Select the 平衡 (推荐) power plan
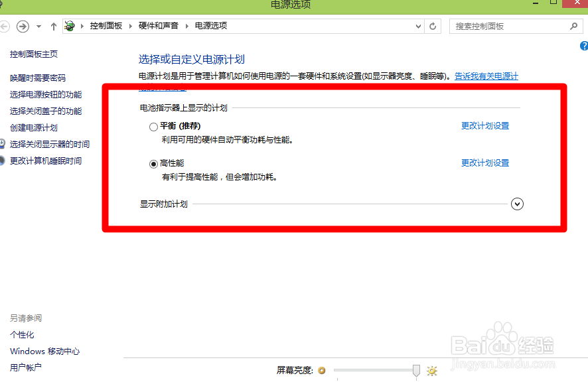 pos(153,126)
